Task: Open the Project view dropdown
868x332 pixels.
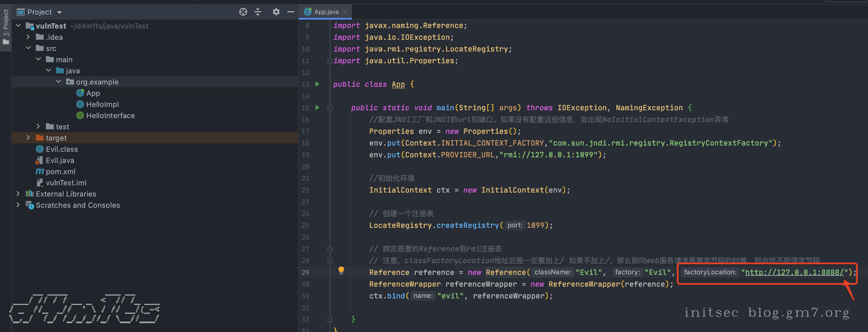Action: click(59, 13)
